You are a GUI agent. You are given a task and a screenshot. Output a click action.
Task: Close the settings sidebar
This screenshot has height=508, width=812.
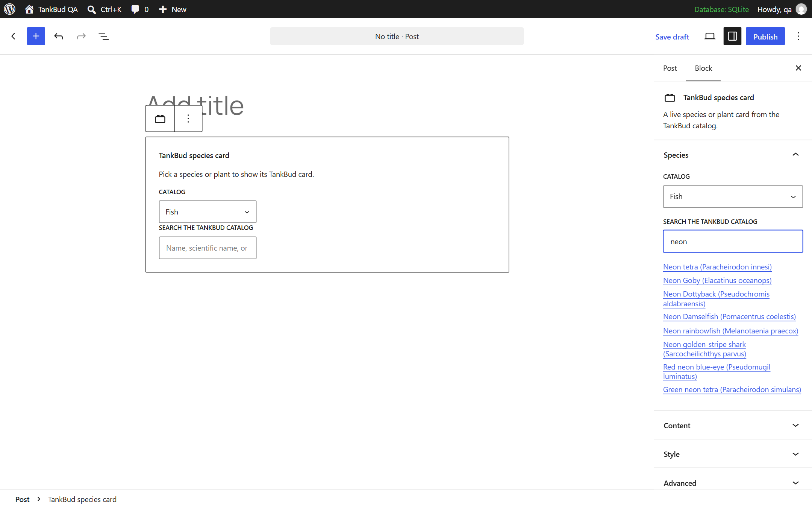[798, 68]
